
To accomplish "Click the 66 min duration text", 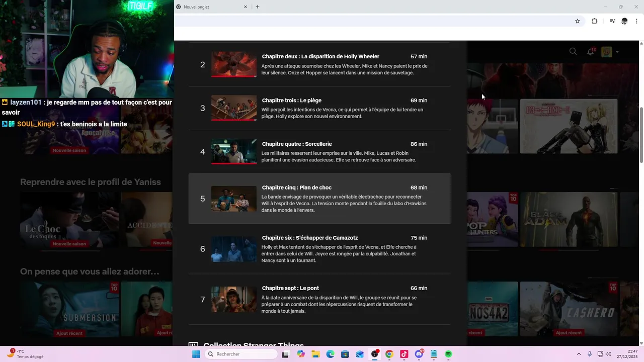I will (419, 288).
